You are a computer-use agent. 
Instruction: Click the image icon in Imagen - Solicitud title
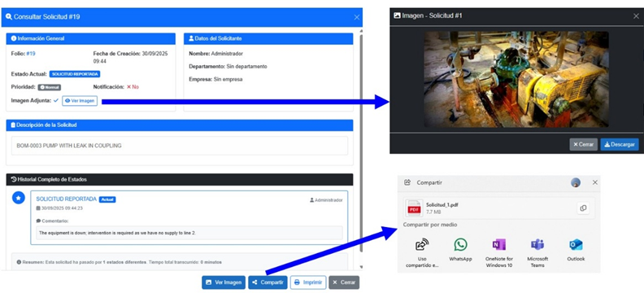coord(397,15)
